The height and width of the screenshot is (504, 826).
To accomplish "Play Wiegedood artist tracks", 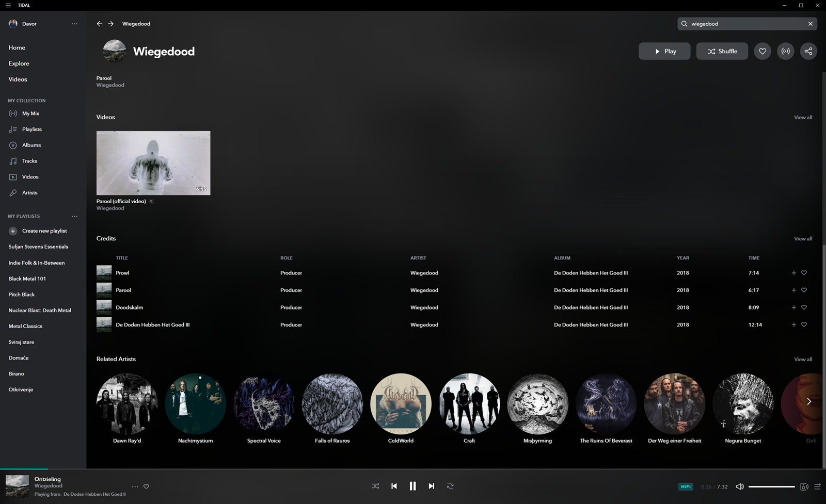I will click(664, 51).
